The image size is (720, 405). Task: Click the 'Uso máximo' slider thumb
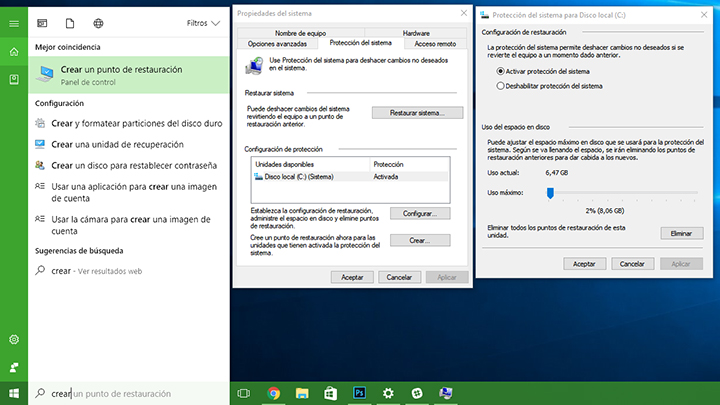(x=550, y=193)
